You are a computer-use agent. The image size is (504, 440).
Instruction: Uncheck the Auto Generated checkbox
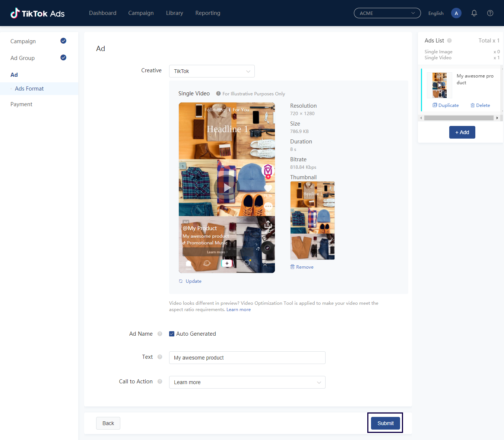pos(172,334)
